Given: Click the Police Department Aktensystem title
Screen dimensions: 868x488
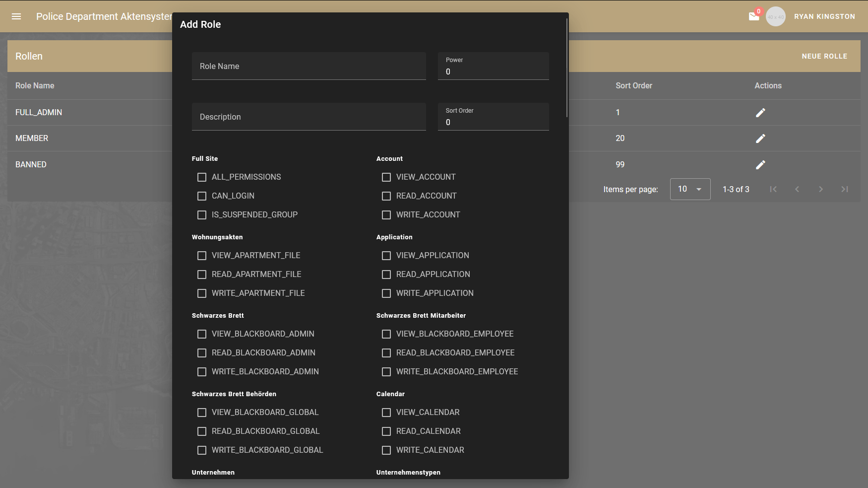Looking at the screenshot, I should pos(104,16).
